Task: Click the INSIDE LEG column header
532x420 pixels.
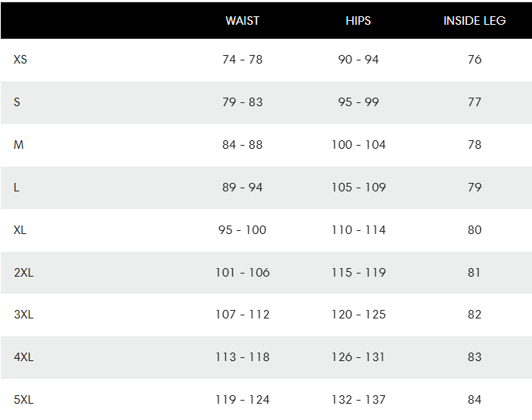Action: 475,21
